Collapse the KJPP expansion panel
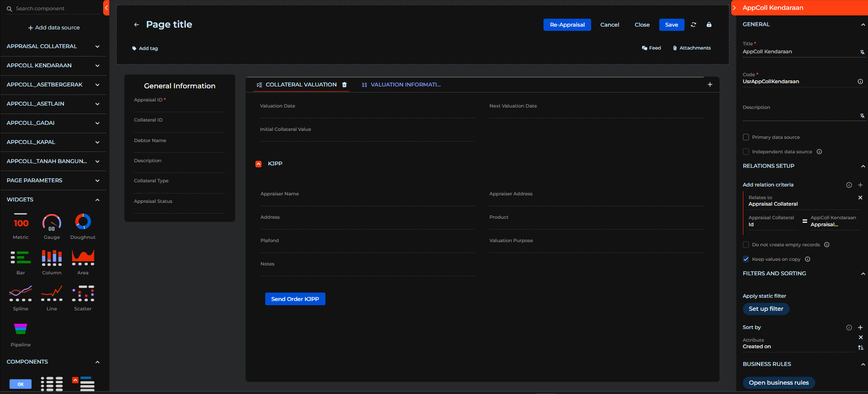The image size is (868, 394). pos(258,164)
